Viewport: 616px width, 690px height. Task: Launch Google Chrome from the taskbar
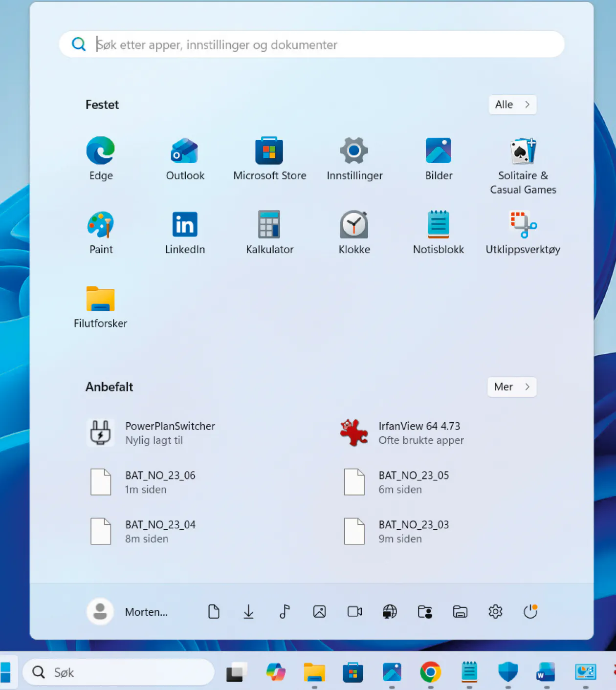pyautogui.click(x=430, y=672)
